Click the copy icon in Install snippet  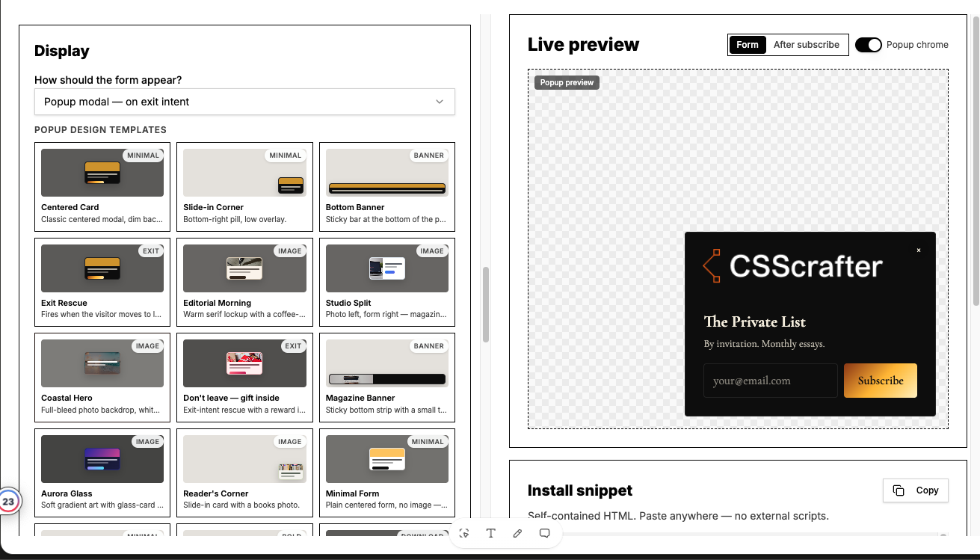[899, 490]
